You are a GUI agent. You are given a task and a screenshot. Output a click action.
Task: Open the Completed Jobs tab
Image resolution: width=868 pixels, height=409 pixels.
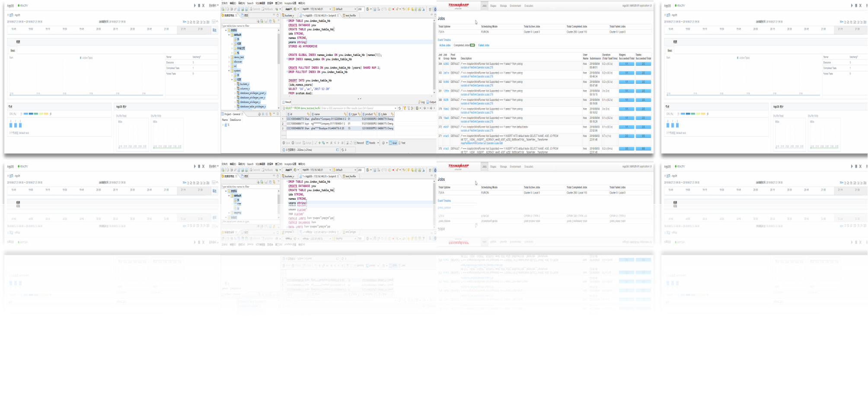pos(464,45)
